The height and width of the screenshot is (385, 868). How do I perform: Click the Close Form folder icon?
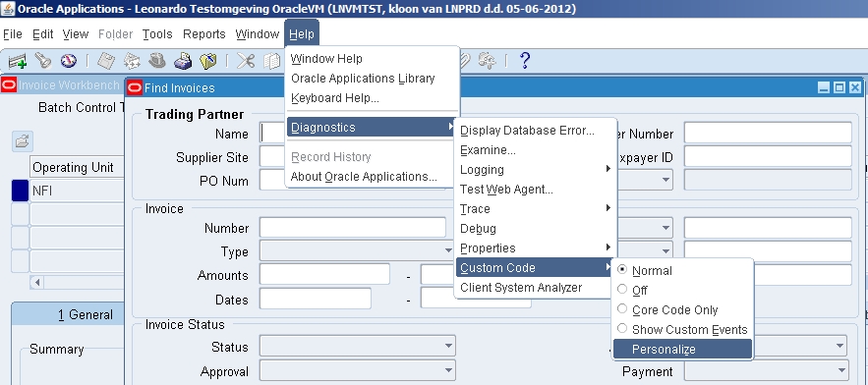point(208,61)
